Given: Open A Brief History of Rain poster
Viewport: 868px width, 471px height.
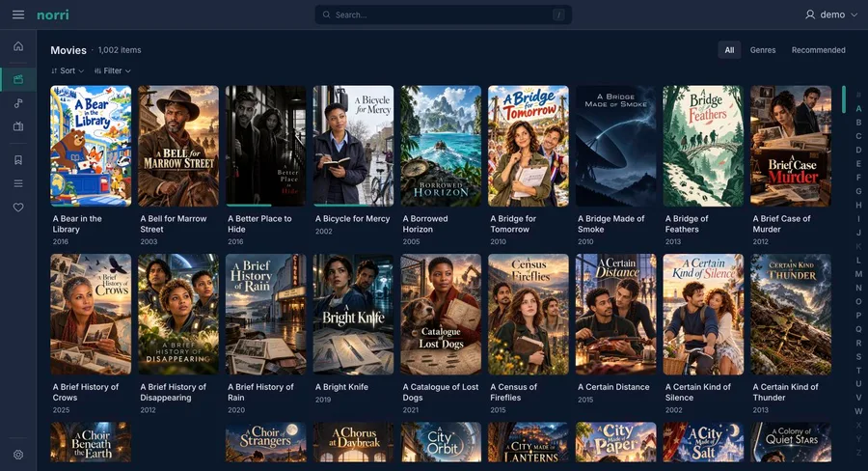Looking at the screenshot, I should pos(266,315).
